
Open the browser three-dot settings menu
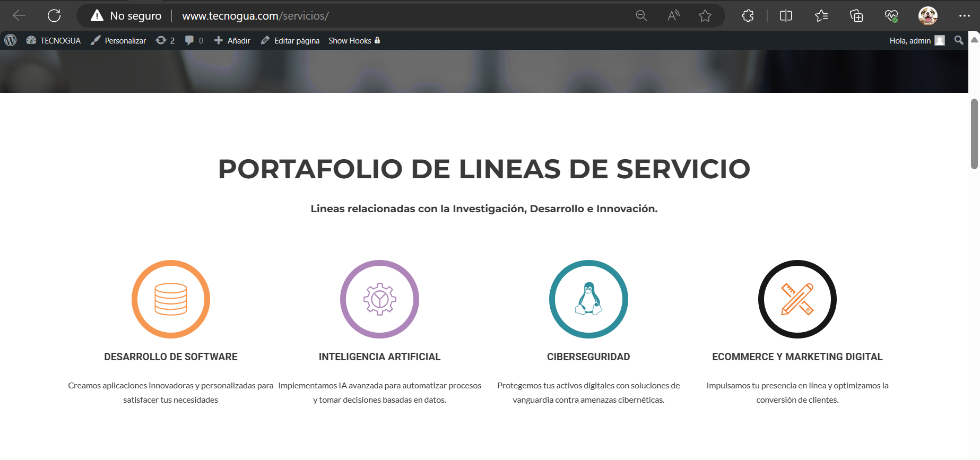coord(965,16)
